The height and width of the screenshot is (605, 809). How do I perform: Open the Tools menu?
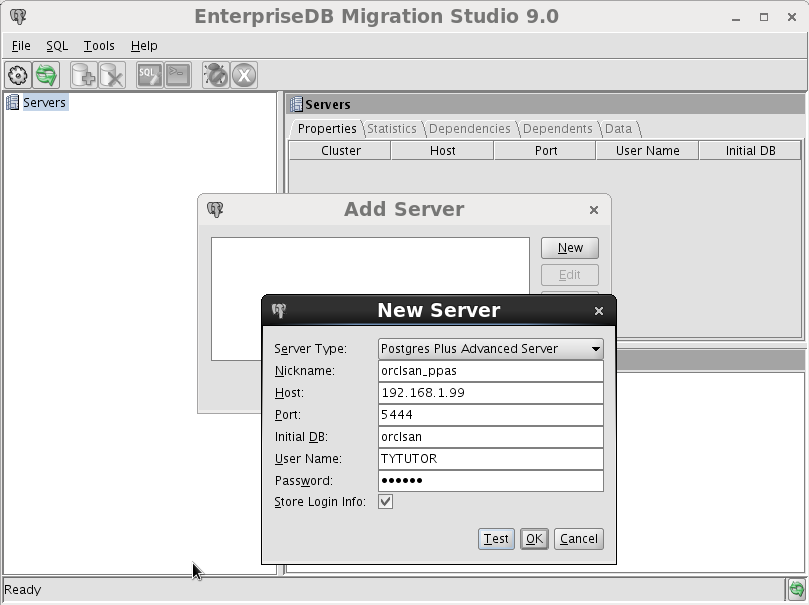pos(99,46)
